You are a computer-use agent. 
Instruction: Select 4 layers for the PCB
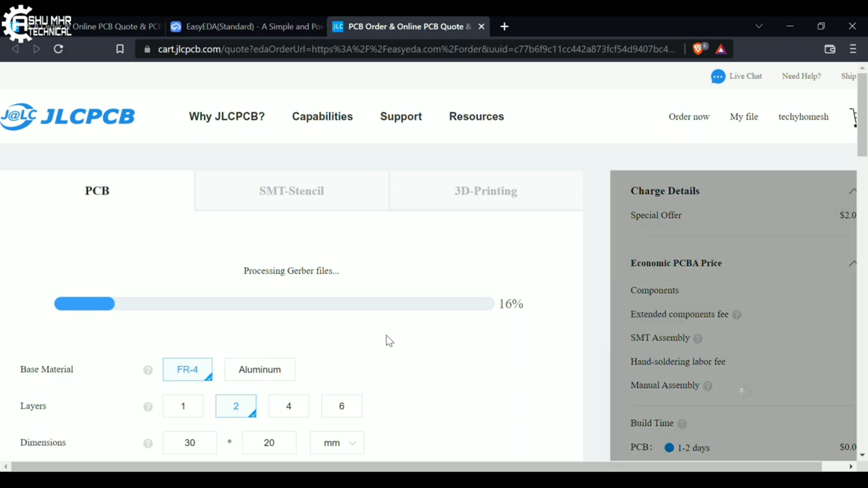[288, 406]
